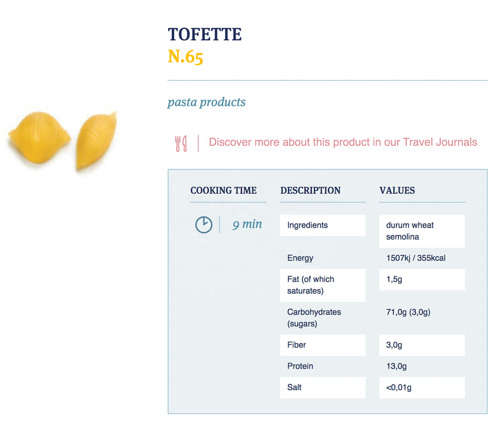Open the Travel Journals product link
Screen dimensions: 504x438
(343, 142)
